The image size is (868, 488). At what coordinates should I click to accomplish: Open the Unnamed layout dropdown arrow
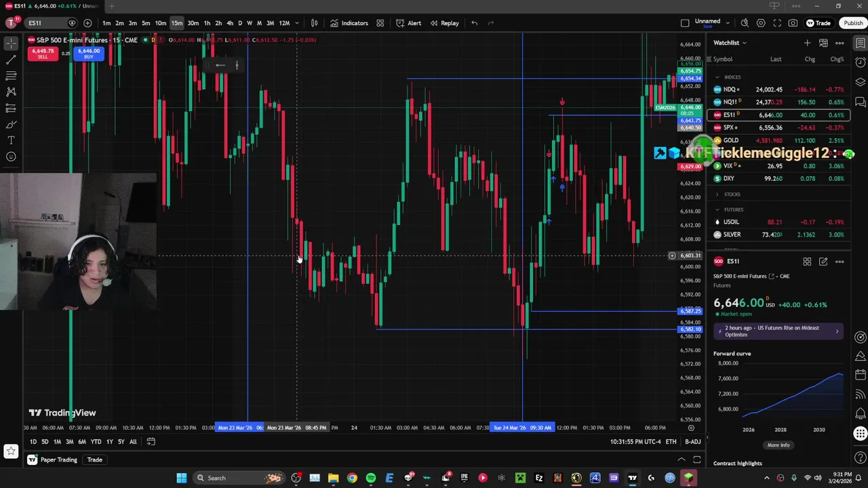pos(728,23)
